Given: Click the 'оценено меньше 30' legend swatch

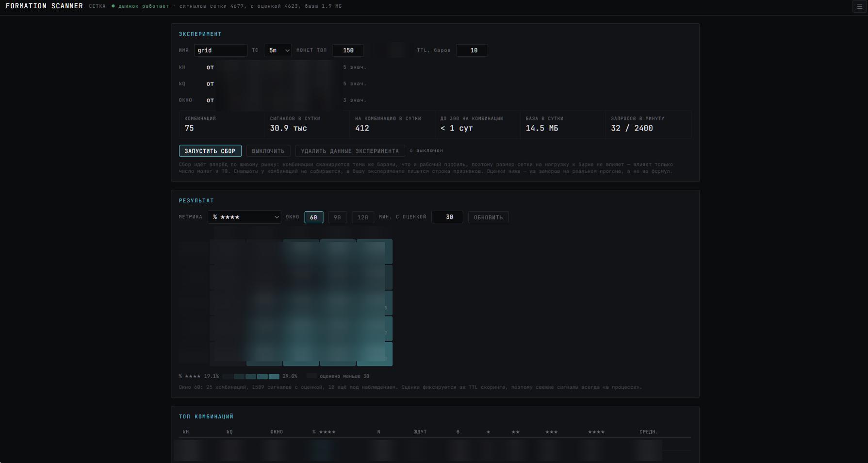Looking at the screenshot, I should [x=311, y=376].
